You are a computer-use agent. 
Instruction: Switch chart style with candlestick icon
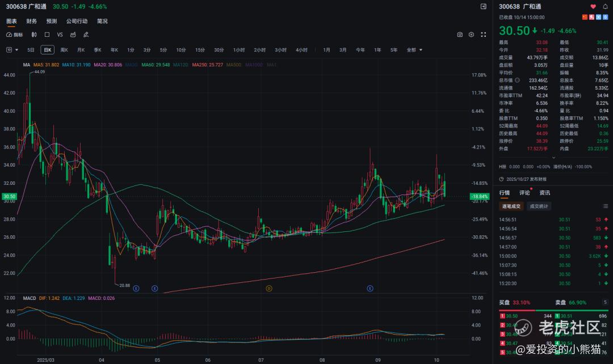pyautogui.click(x=34, y=35)
